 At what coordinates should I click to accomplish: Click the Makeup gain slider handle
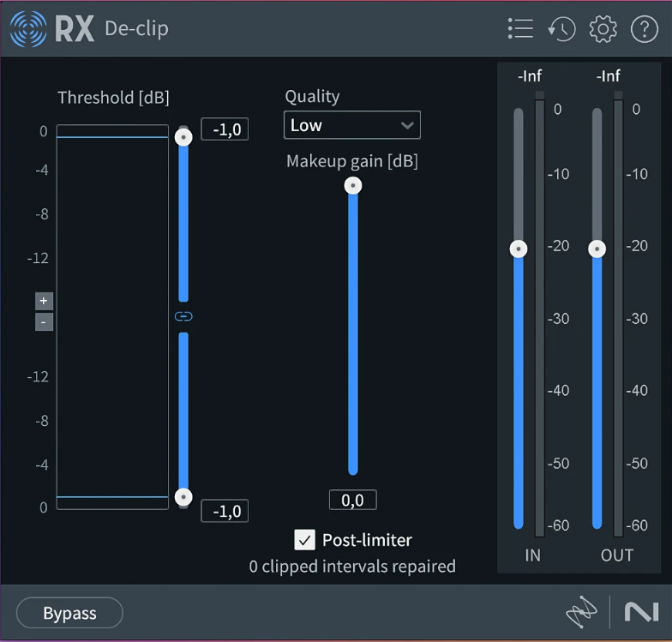(352, 186)
